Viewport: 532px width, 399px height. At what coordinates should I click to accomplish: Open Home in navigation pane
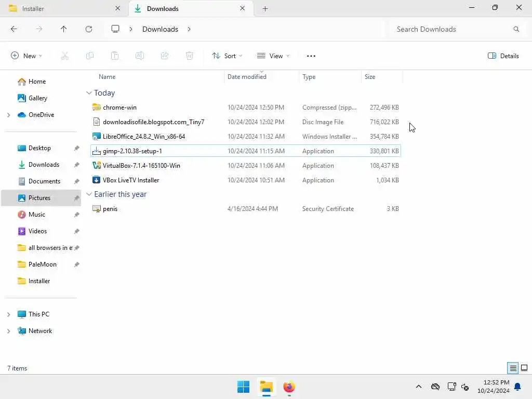click(37, 82)
